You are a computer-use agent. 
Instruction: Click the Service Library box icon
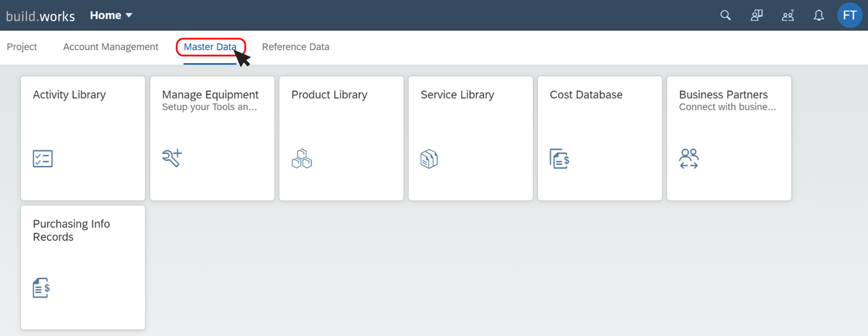click(429, 158)
